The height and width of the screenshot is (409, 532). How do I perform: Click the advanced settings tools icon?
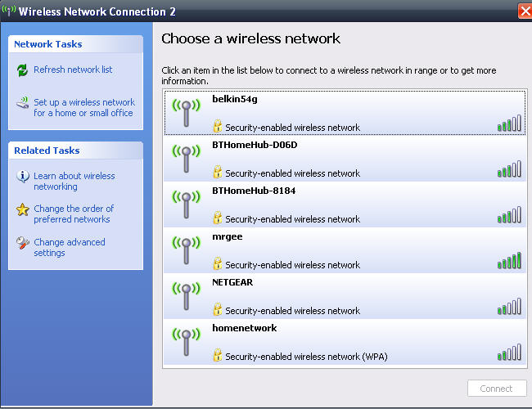pyautogui.click(x=23, y=242)
